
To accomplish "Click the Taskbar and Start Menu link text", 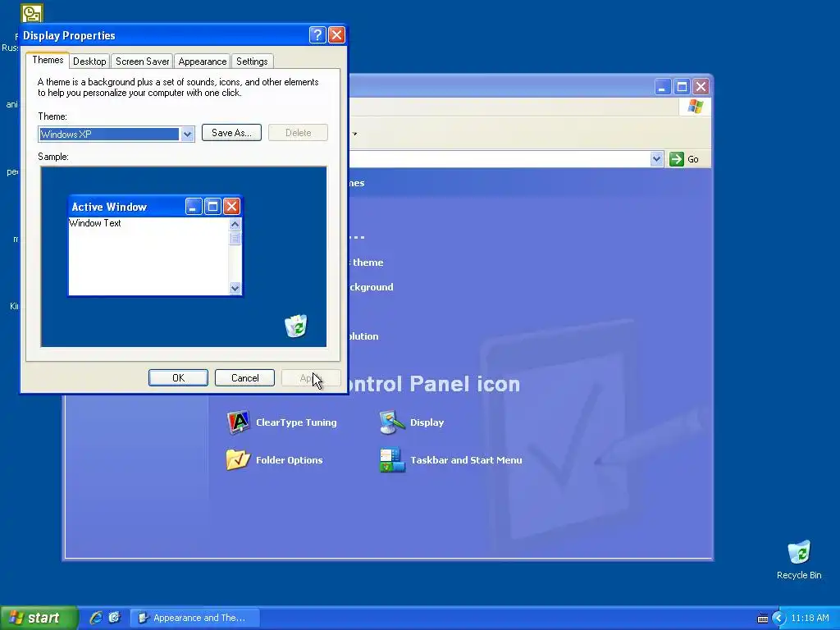I will (x=466, y=459).
